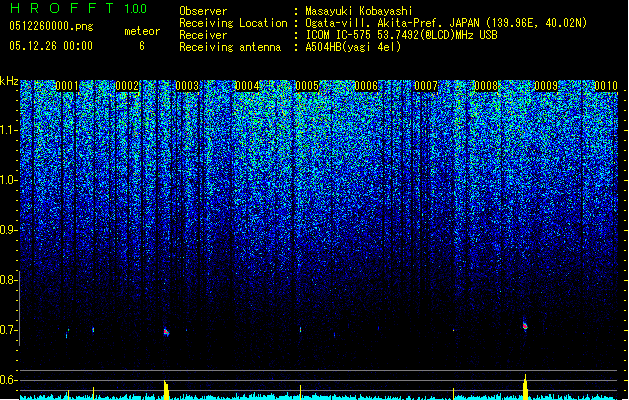Click minute marker 0008

tap(486, 86)
